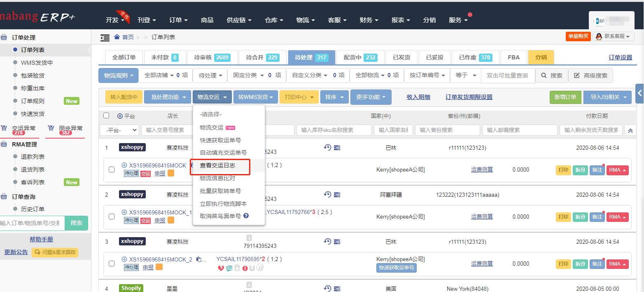Switch to the 待审核 tab

pos(212,57)
